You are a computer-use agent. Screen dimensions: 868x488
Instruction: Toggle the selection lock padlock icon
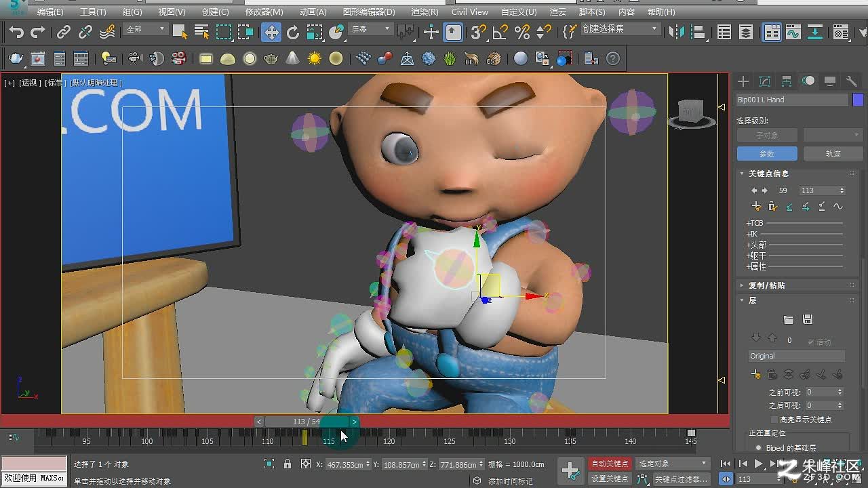coord(288,464)
